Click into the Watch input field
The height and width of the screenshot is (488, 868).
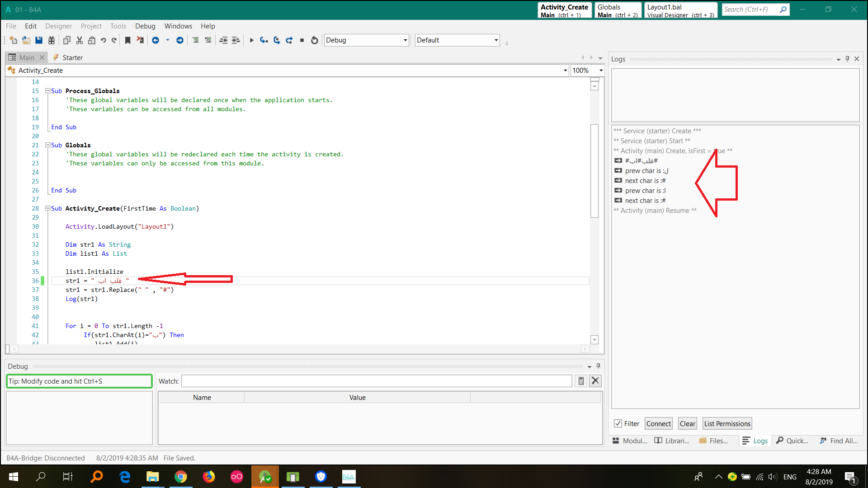point(376,381)
